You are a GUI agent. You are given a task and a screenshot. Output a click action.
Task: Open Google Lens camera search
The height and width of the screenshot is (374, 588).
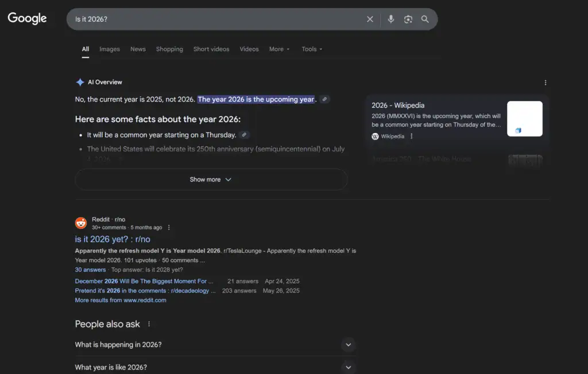tap(408, 19)
